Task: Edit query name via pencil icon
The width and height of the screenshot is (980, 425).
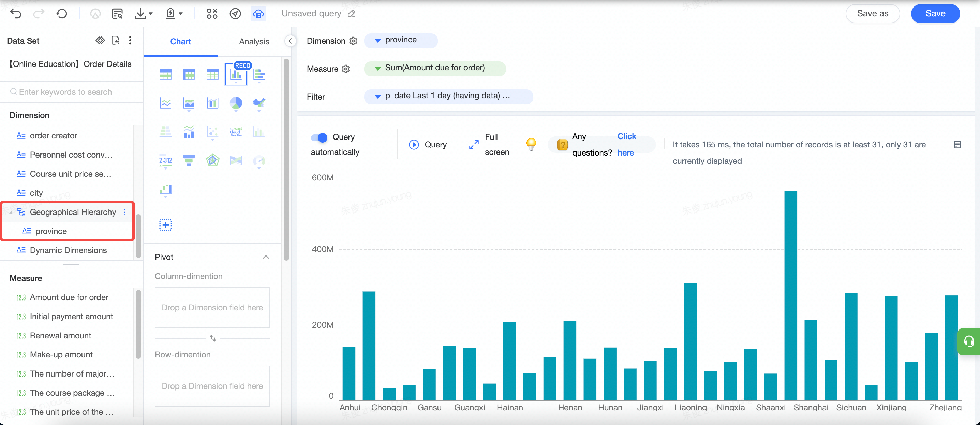Action: [352, 14]
